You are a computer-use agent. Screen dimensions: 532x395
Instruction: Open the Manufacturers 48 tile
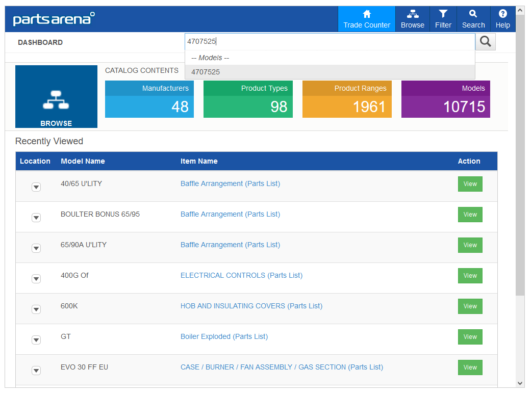point(149,99)
